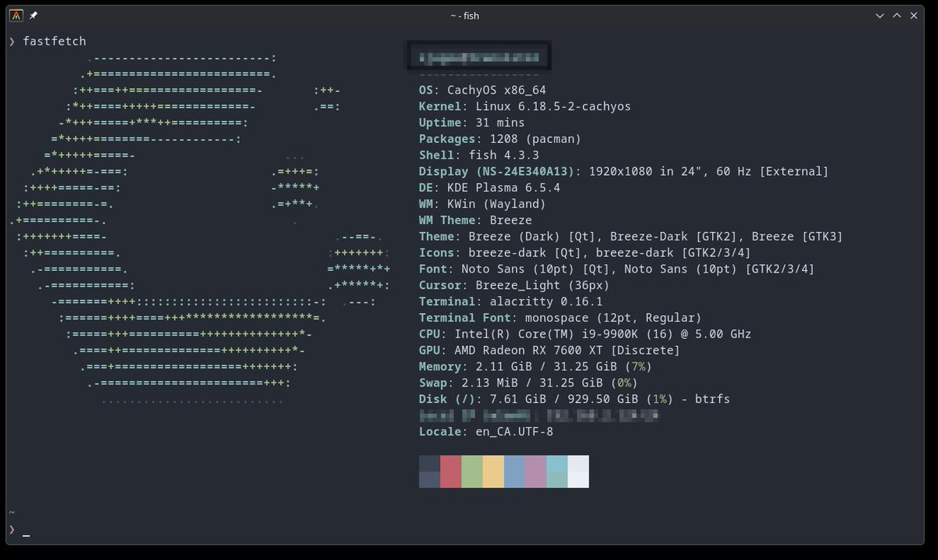Click the magenta color block in palette

coord(535,472)
